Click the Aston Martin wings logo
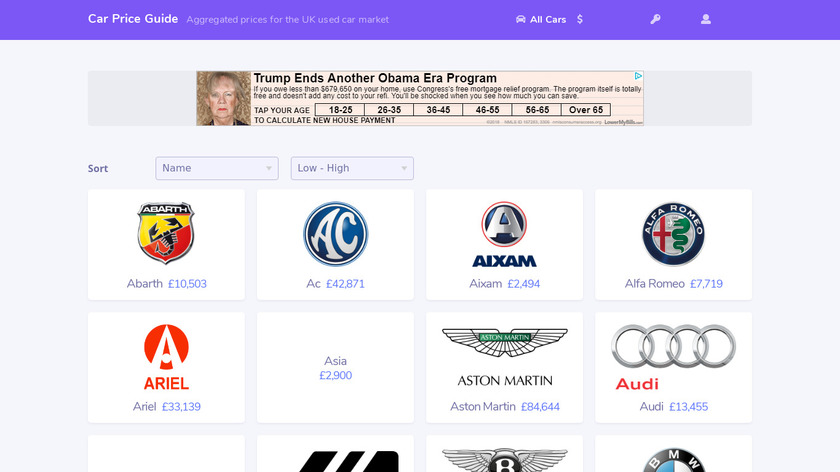This screenshot has width=840, height=472. tap(504, 357)
